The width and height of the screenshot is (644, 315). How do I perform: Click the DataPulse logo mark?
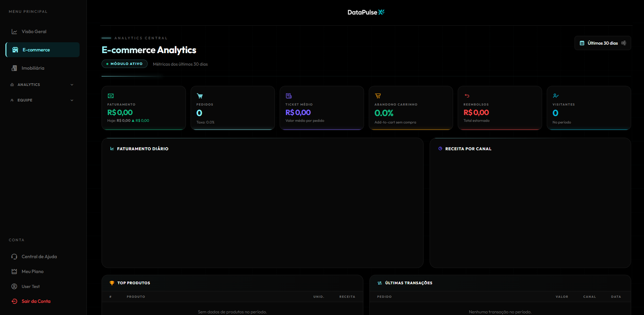[x=382, y=12]
